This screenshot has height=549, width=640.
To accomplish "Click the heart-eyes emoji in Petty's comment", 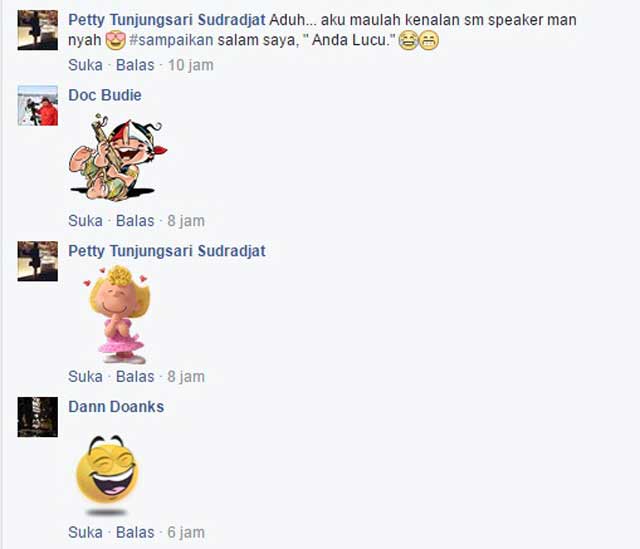I will click(x=116, y=40).
